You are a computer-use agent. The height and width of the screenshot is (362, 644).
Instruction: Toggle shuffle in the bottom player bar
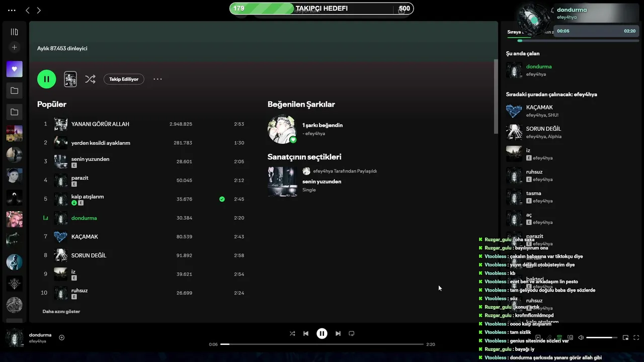tap(292, 333)
